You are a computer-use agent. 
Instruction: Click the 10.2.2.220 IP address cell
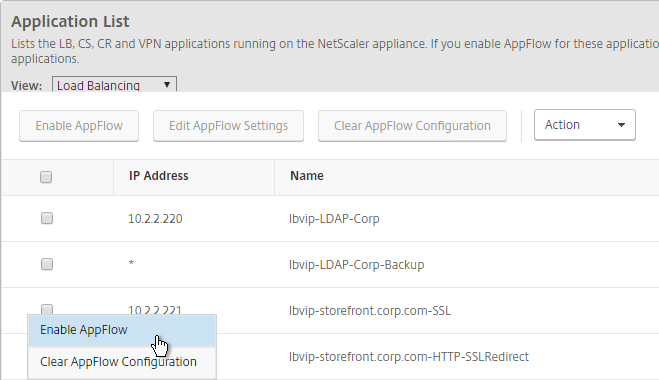[x=155, y=219]
